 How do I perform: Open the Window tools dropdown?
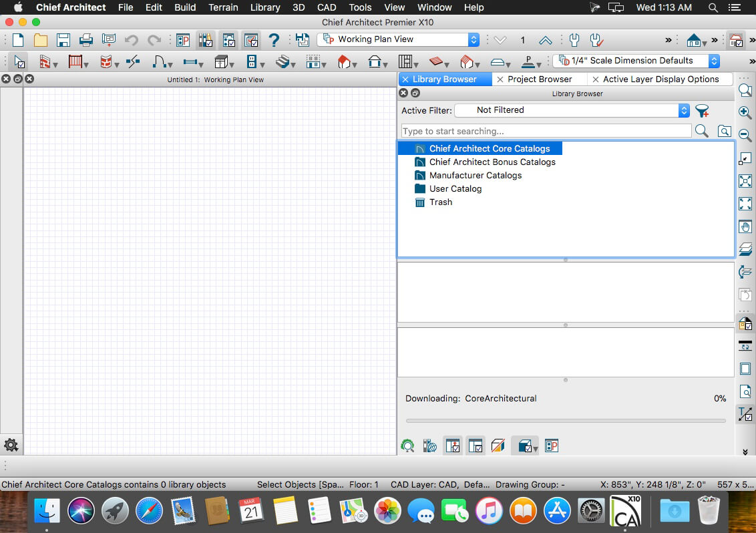[x=193, y=61]
